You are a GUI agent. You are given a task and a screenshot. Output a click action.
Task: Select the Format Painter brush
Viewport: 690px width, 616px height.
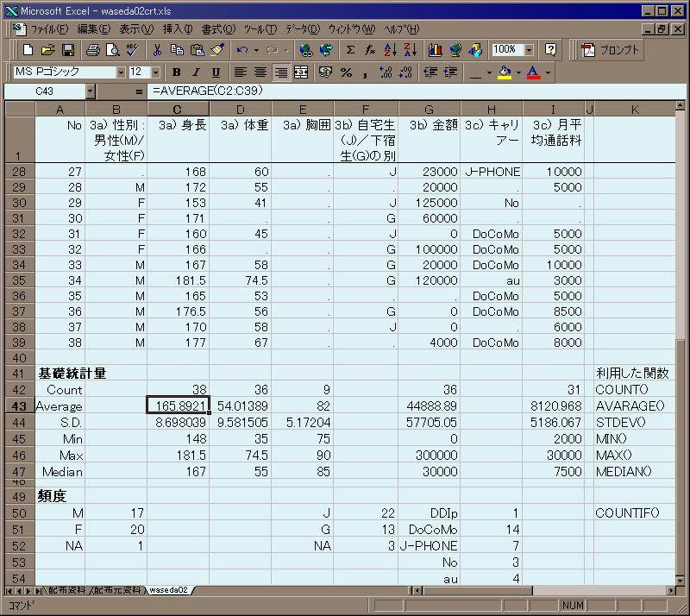(x=216, y=50)
